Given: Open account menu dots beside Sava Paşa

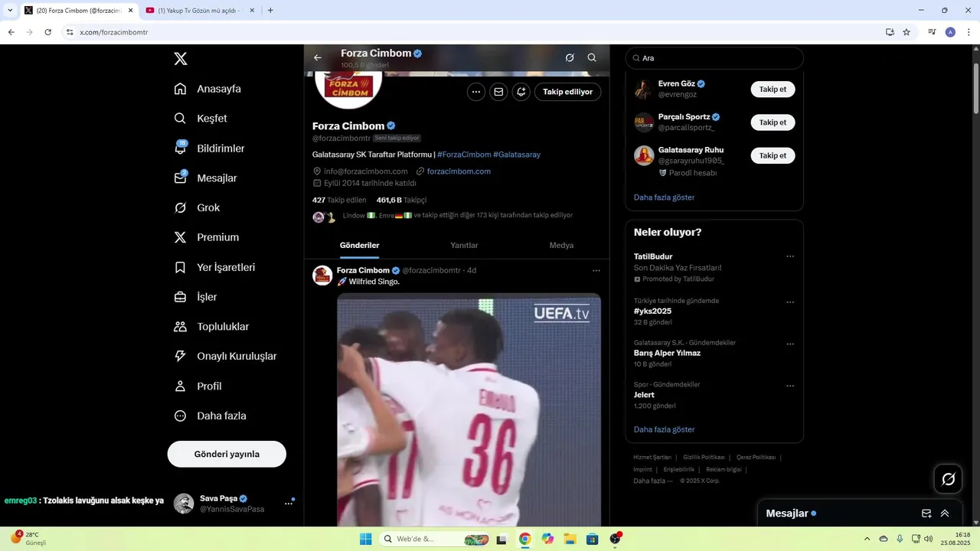Looking at the screenshot, I should tap(289, 504).
